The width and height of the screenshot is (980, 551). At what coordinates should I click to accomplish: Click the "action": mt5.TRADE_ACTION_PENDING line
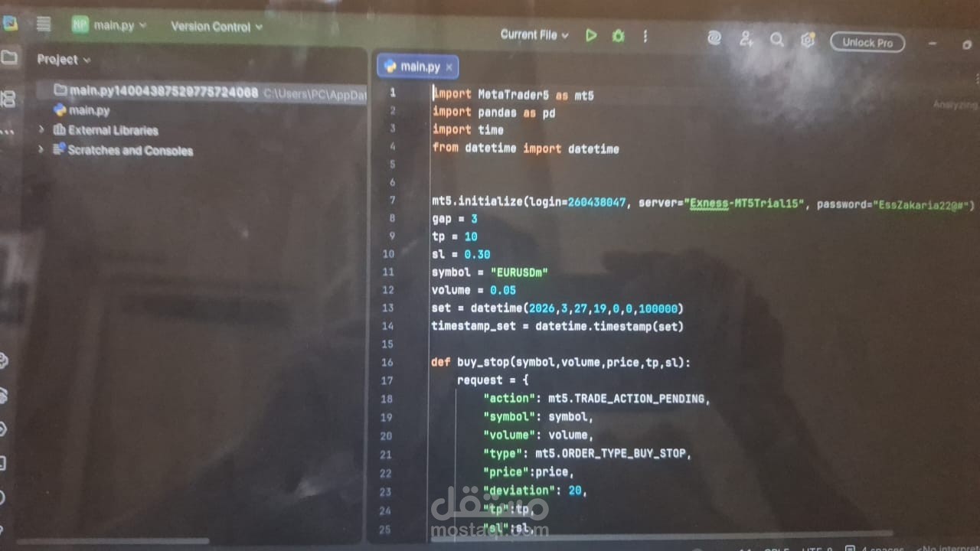(597, 399)
